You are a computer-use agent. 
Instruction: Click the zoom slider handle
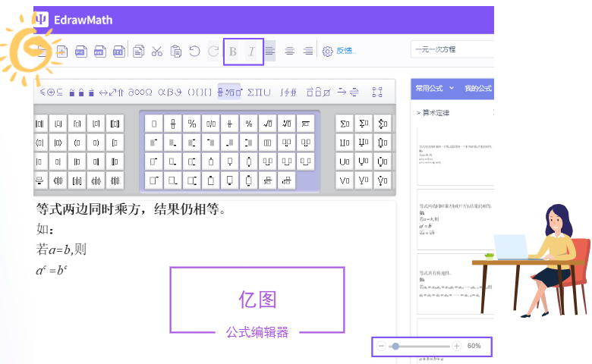pos(395,346)
